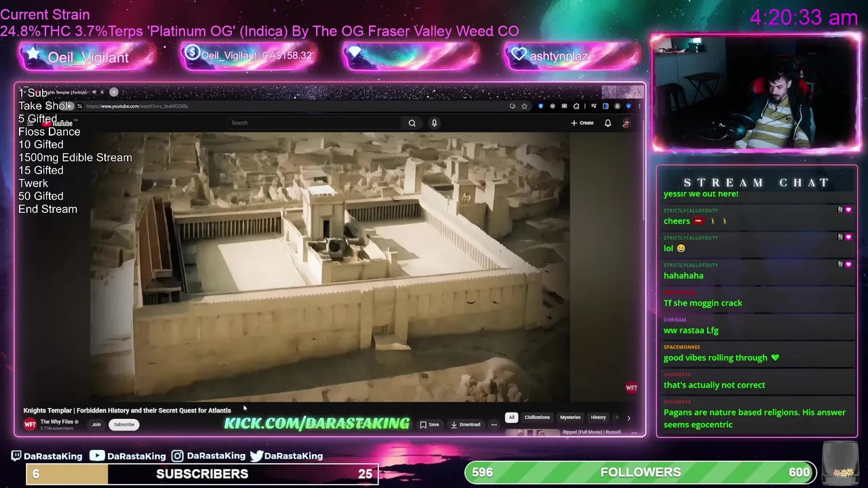Click chat message 'Tf she moggin crack'
The width and height of the screenshot is (868, 488).
(x=703, y=303)
